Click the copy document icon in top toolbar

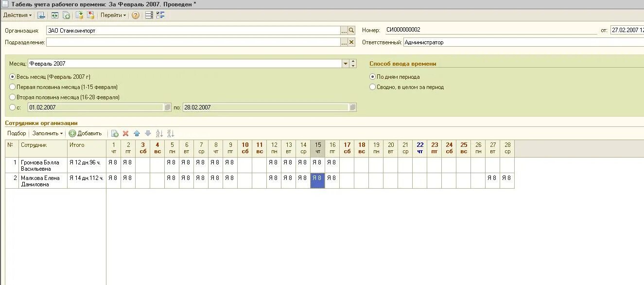66,15
